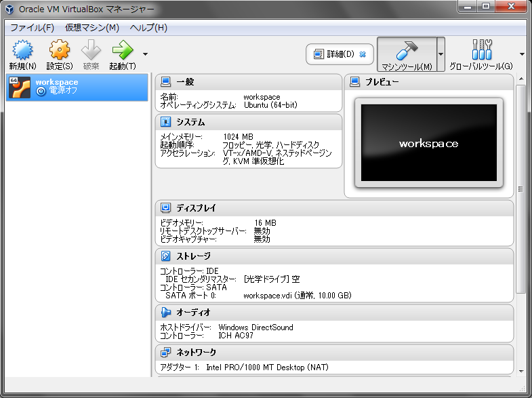This screenshot has width=532, height=398.
Task: Click the workspace preview thumbnail
Action: tap(429, 143)
